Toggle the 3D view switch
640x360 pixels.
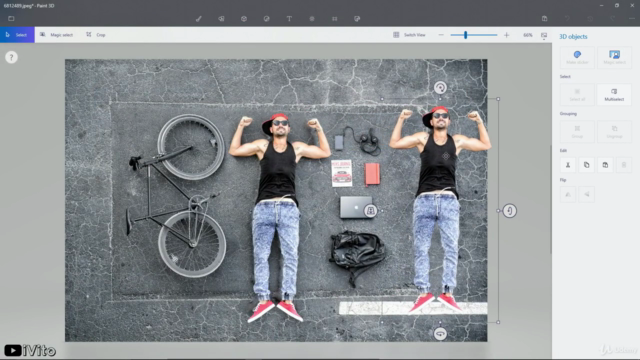pos(410,35)
